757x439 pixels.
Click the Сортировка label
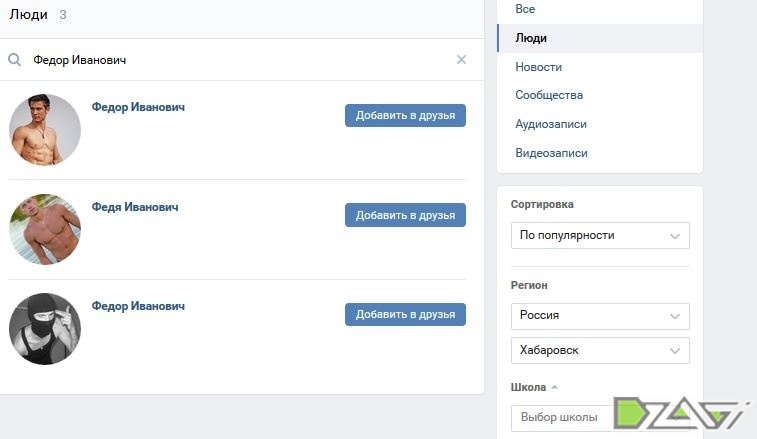(542, 204)
